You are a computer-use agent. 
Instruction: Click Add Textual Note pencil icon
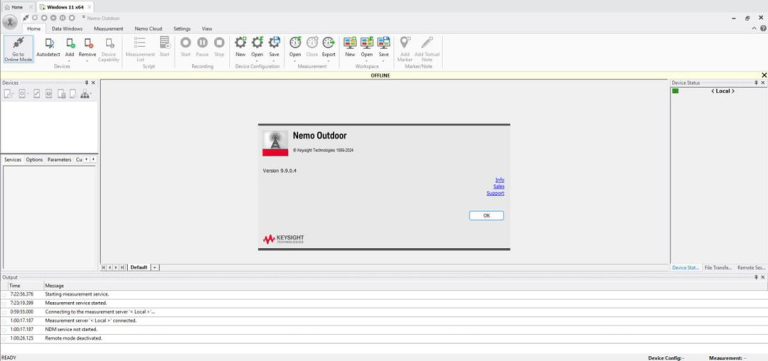[x=427, y=43]
